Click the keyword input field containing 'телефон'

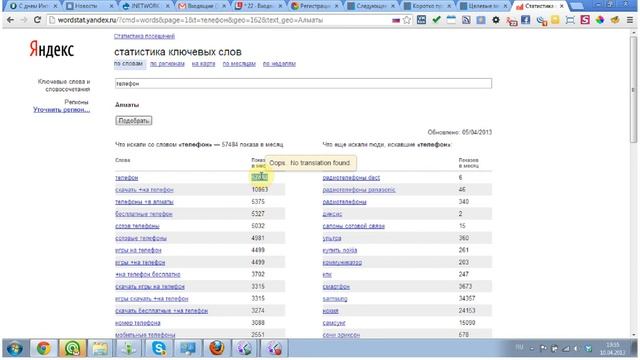click(303, 83)
